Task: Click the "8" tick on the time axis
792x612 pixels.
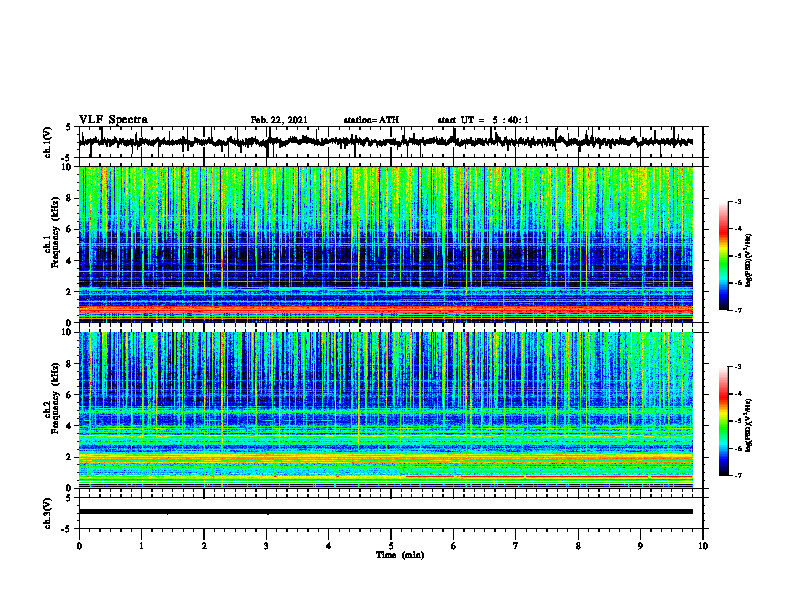Action: [x=578, y=546]
